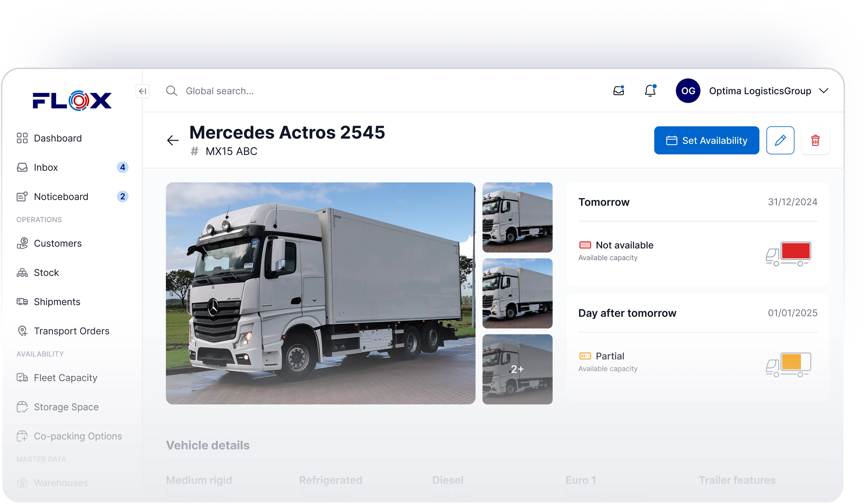Click the Tomorrow card heading
Screen dimensions: 866x504
coord(604,202)
